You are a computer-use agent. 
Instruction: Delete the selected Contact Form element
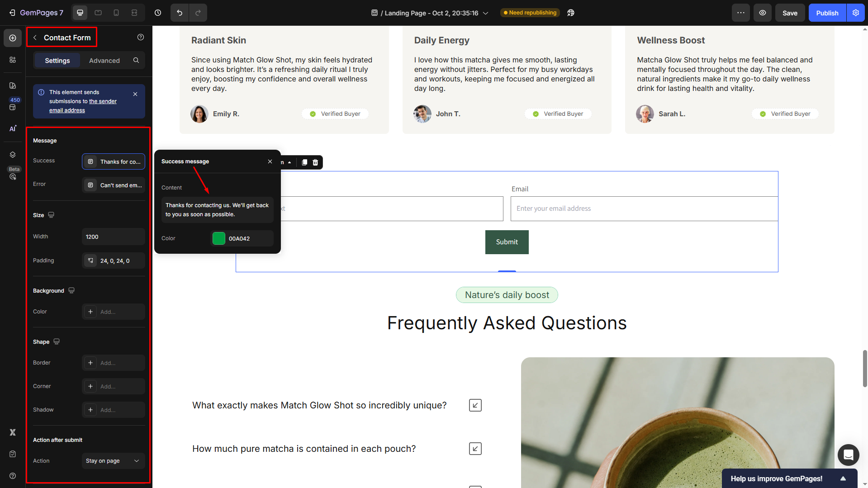pos(315,162)
